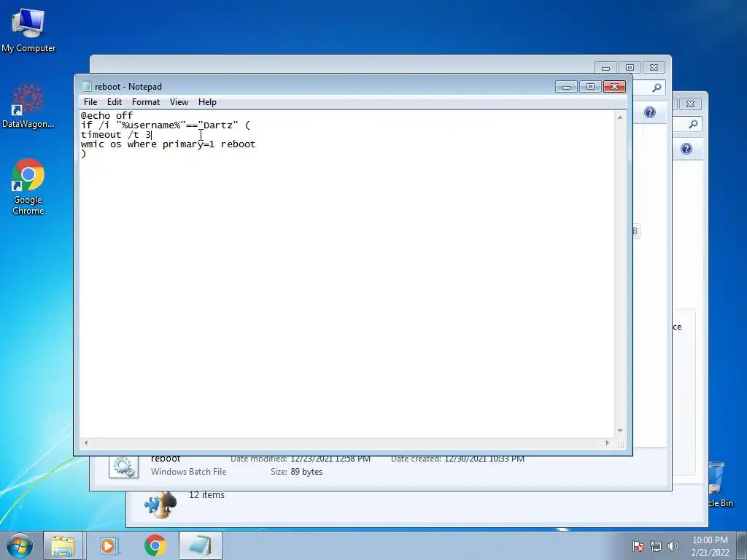Viewport: 747px width, 560px height.
Task: Open Action Center flag tray icon
Action: point(638,546)
